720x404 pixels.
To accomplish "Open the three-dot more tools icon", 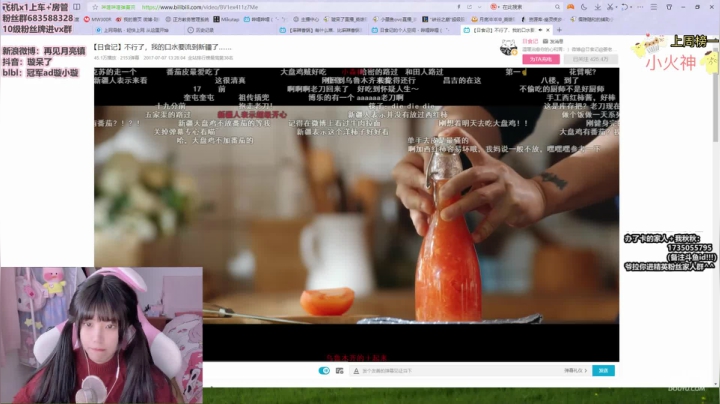I will click(x=640, y=7).
